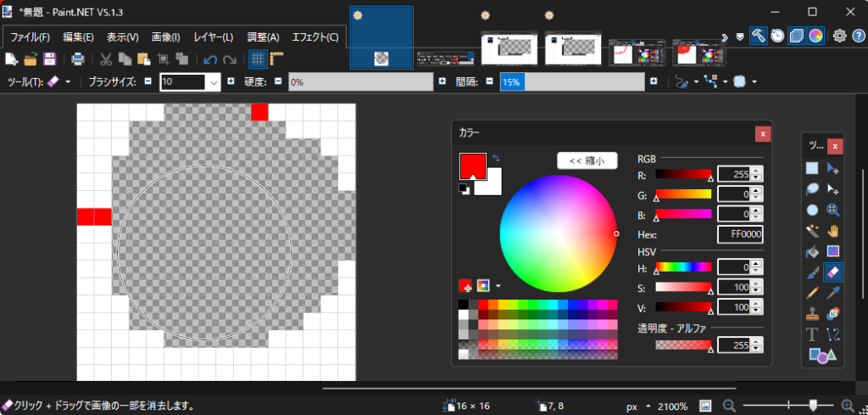The height and width of the screenshot is (415, 868).
Task: Open the brush size dropdown
Action: point(214,81)
